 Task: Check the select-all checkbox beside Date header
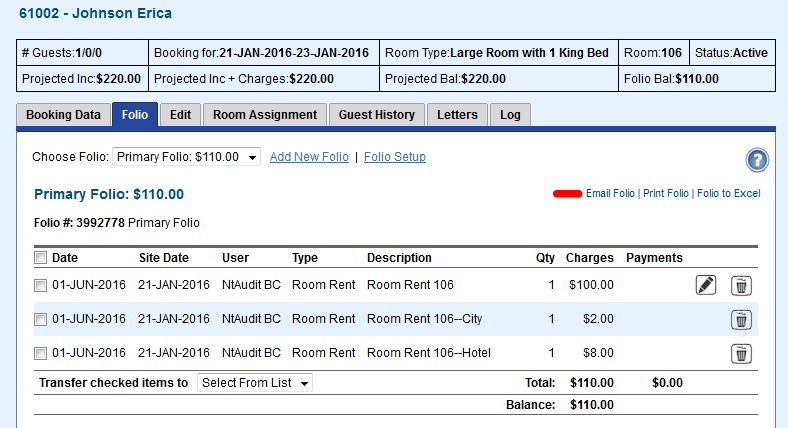pos(40,258)
